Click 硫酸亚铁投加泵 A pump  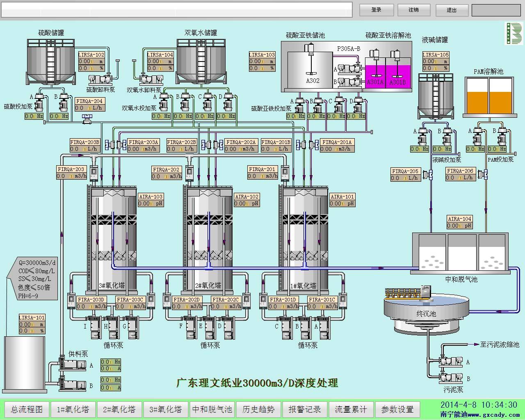(300, 105)
